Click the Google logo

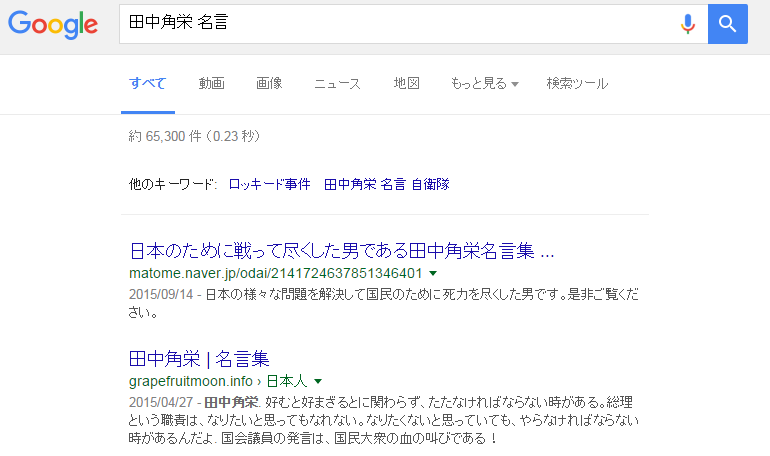point(53,25)
